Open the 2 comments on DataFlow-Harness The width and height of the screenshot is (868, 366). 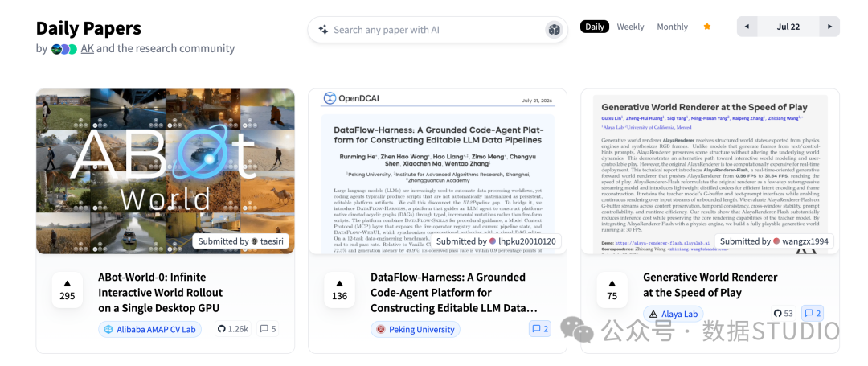[x=540, y=329]
